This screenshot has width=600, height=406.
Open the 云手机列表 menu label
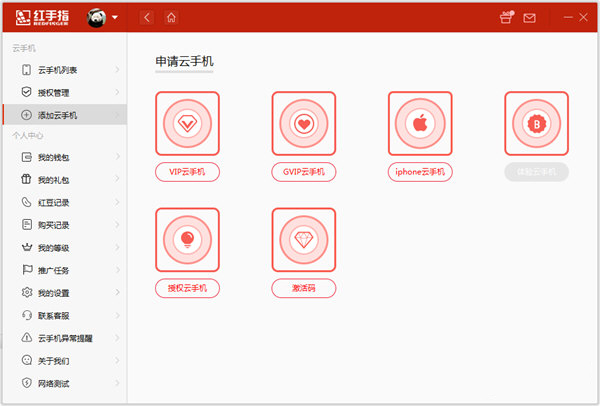coord(57,70)
